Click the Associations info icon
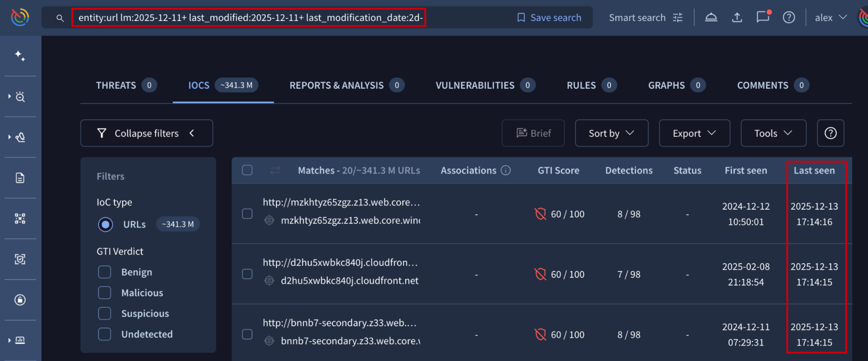The image size is (868, 361). click(505, 170)
